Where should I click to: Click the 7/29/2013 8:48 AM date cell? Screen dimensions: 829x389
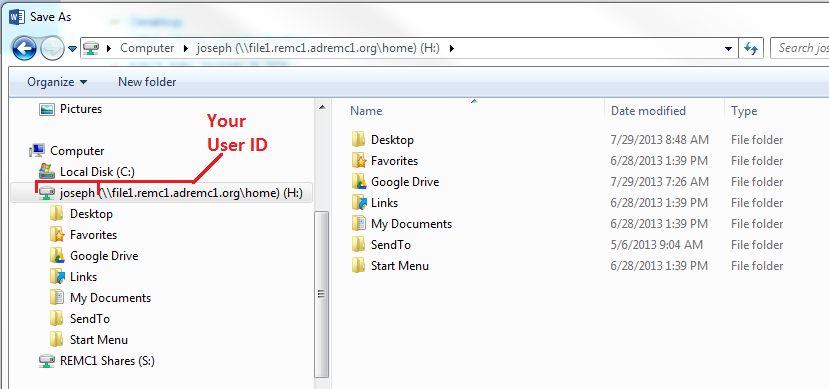(660, 140)
